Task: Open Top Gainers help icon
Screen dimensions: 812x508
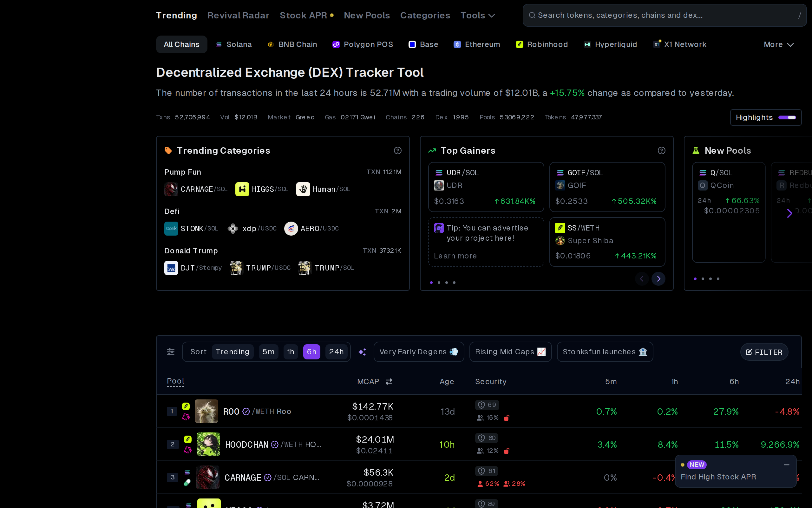Action: 661,150
